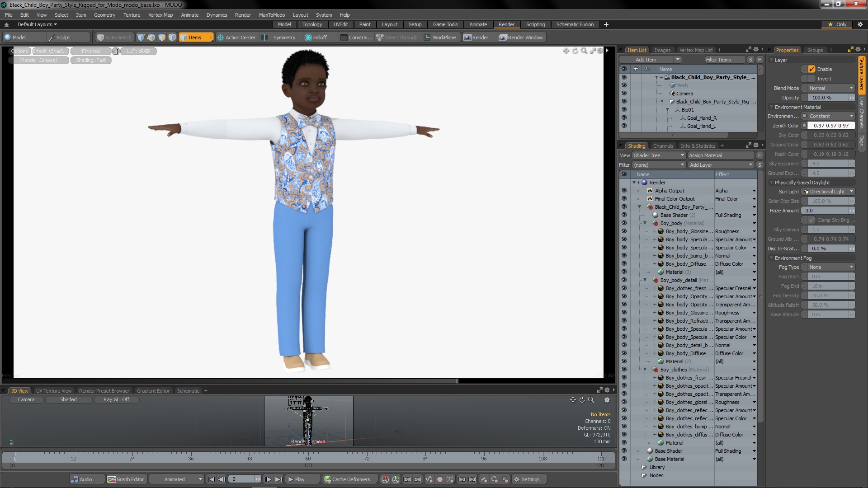Toggle Enable checkbox in Layer properties

click(811, 69)
